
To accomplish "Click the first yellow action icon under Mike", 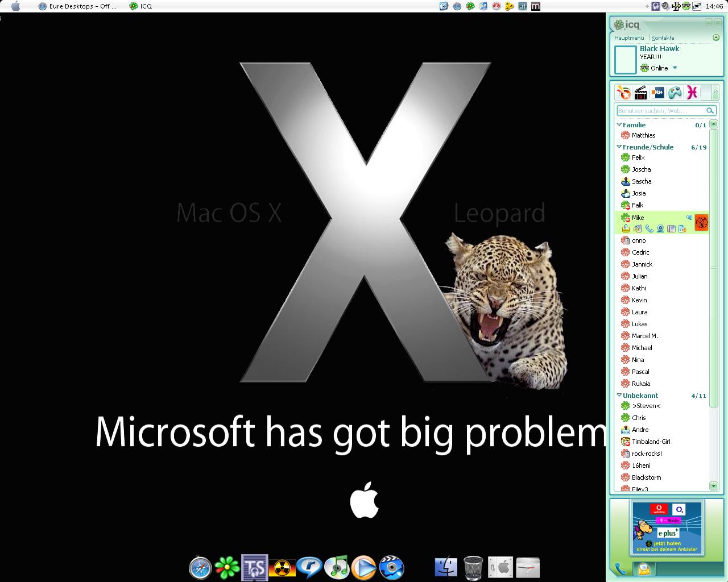I will pos(626,228).
